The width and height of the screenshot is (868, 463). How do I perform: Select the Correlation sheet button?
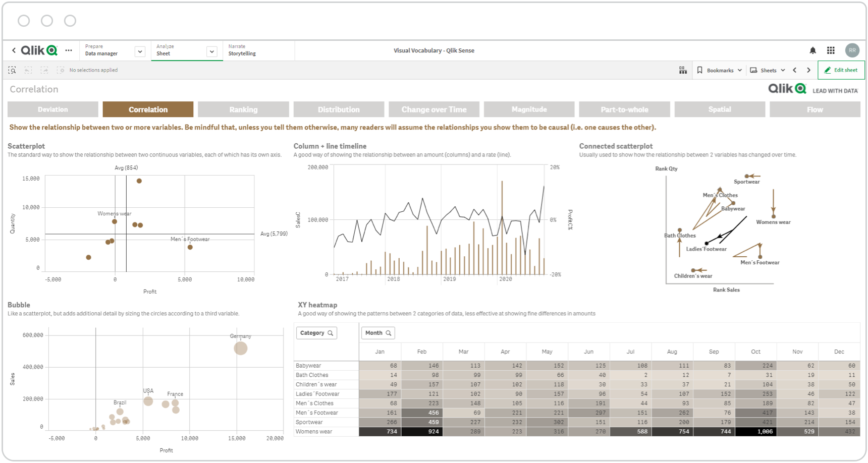(x=148, y=109)
